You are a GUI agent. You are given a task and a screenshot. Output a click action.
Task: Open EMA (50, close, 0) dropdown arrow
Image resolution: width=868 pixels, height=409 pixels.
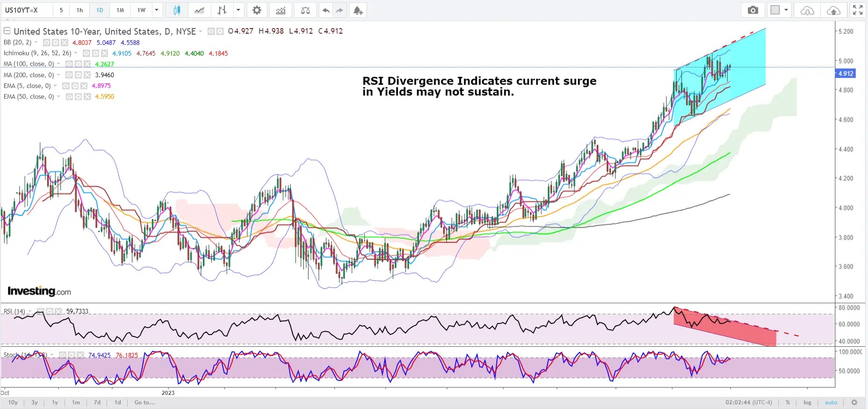58,96
